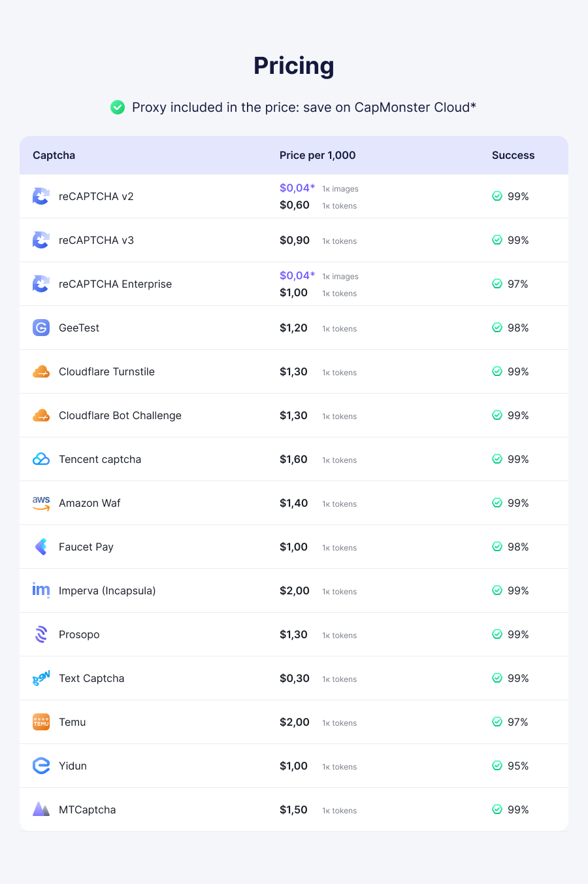Click the Price per 1,000 column header
The height and width of the screenshot is (884, 588).
point(318,155)
